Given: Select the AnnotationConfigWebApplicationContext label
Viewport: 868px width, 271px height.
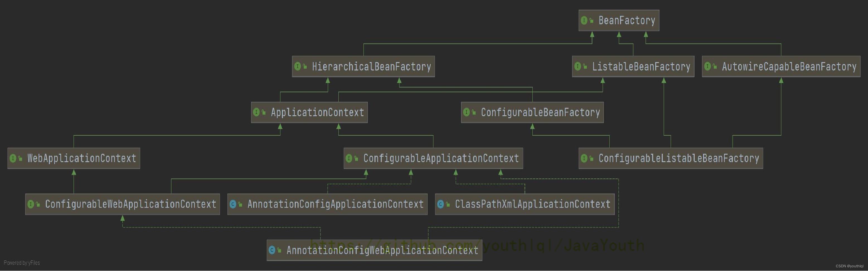Looking at the screenshot, I should 382,250.
